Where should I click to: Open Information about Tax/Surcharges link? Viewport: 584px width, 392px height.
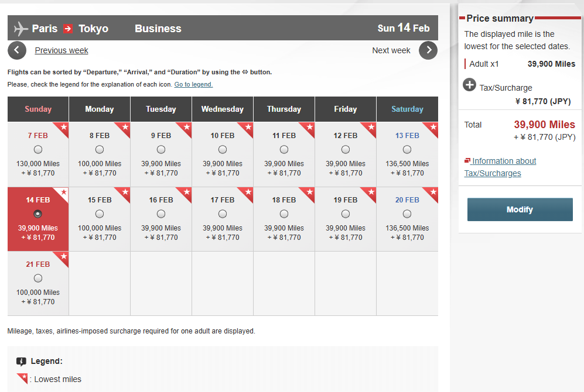[x=500, y=167]
